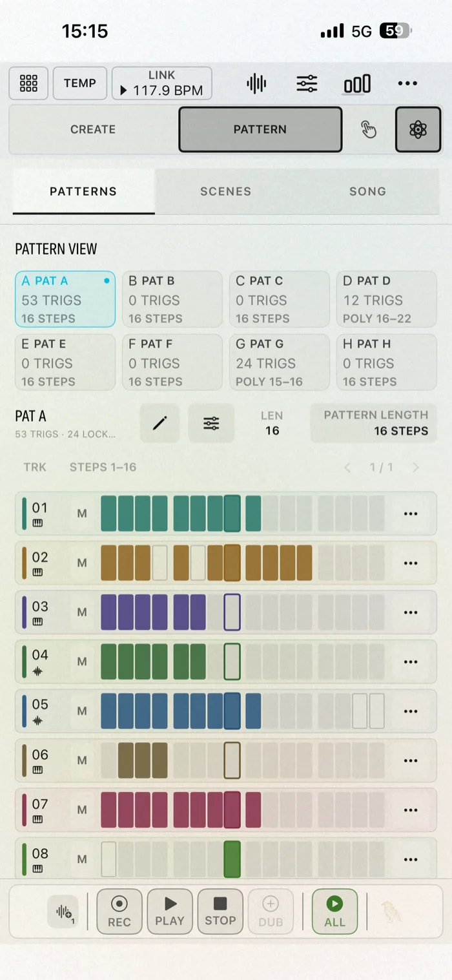Toggle the ALL play mode button
The height and width of the screenshot is (980, 452).
(x=334, y=912)
